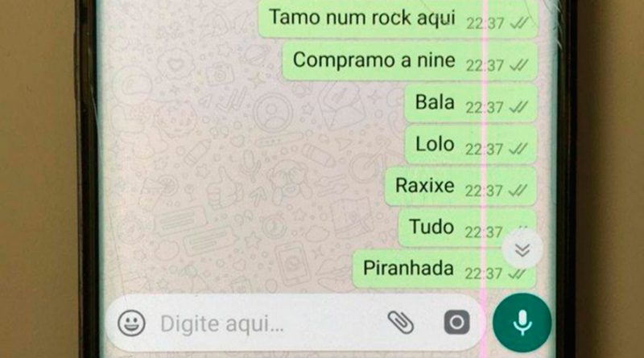Select the 'Compramo a nine' message bubble
Image resolution: width=644 pixels, height=358 pixels.
point(410,61)
